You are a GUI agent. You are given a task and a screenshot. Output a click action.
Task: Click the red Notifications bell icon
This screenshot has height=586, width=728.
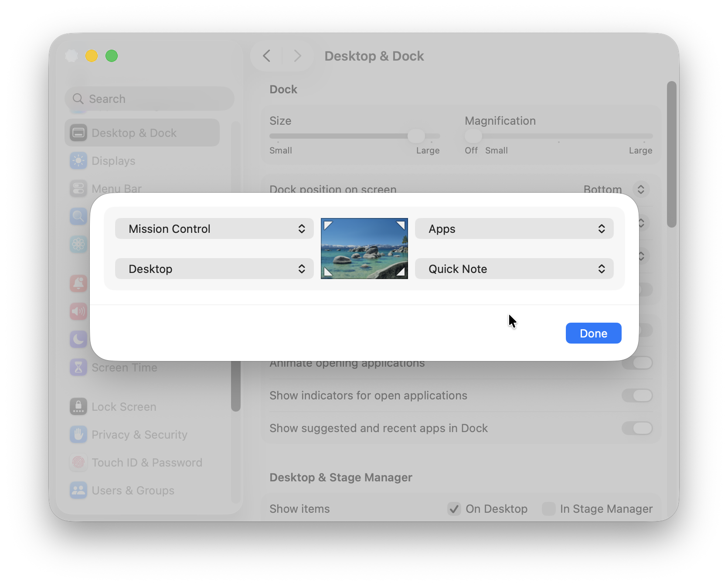pos(78,283)
